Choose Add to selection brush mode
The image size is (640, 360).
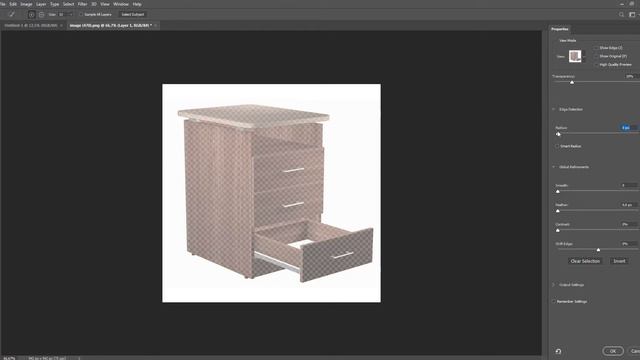(31, 14)
